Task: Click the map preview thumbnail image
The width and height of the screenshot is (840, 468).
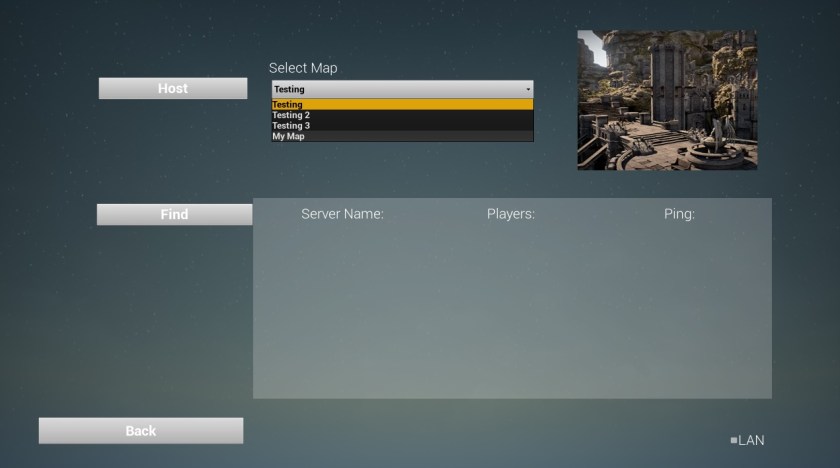Action: click(666, 99)
